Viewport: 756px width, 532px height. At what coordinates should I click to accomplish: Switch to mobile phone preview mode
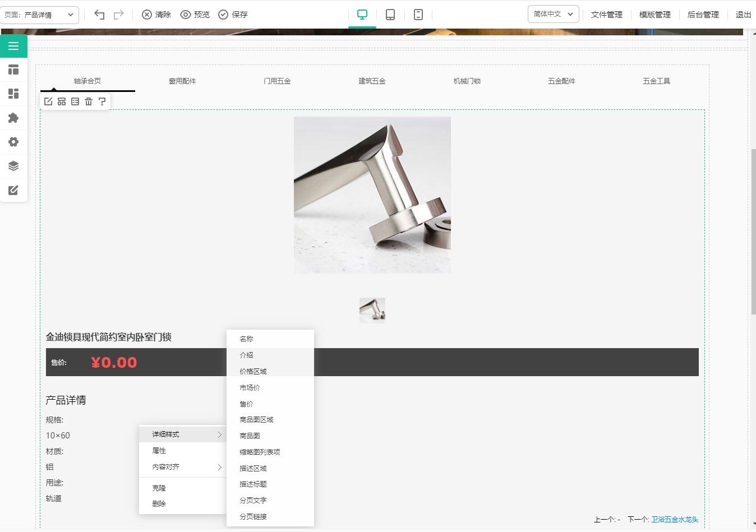[418, 15]
